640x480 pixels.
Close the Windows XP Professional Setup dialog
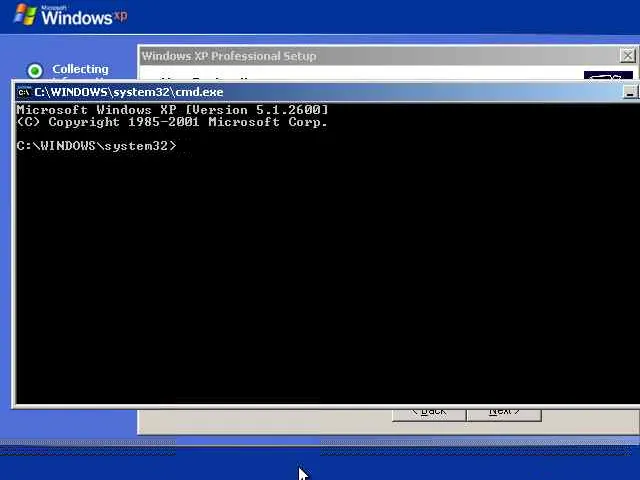pyautogui.click(x=628, y=56)
